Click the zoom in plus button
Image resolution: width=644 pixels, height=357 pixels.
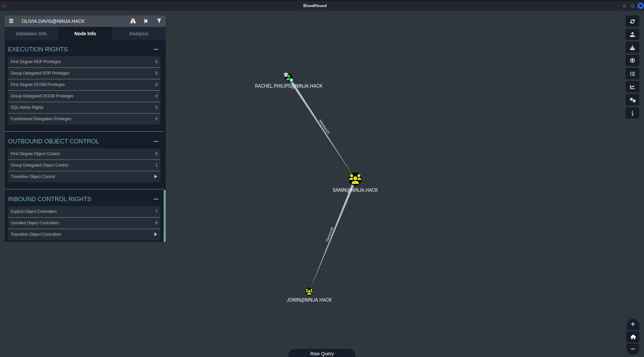633,324
